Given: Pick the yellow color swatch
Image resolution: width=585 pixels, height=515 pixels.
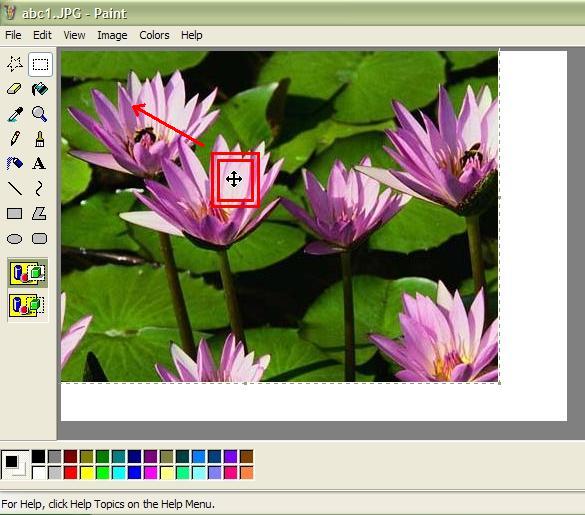Looking at the screenshot, I should 87,473.
